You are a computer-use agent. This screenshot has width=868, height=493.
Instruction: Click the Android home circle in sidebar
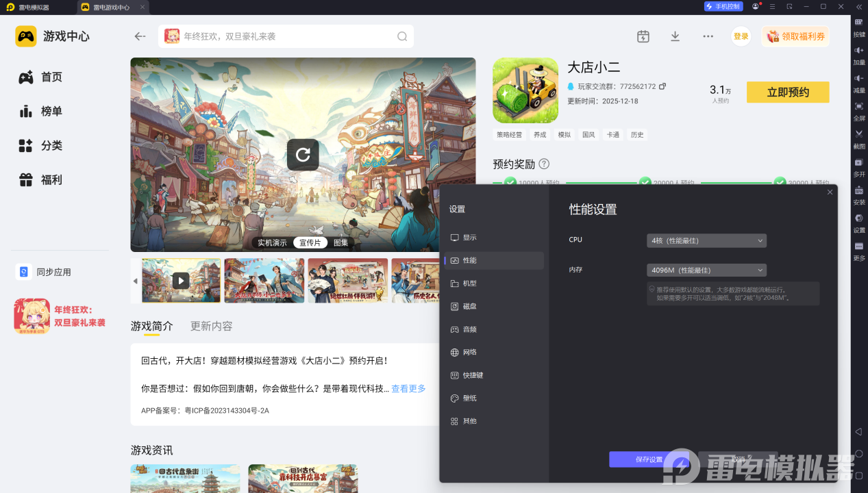pos(858,454)
